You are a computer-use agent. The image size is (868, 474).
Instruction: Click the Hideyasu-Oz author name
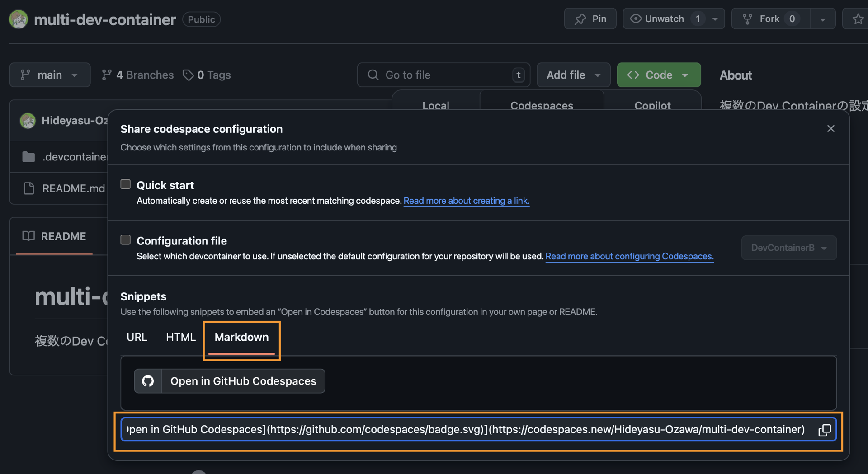click(75, 121)
